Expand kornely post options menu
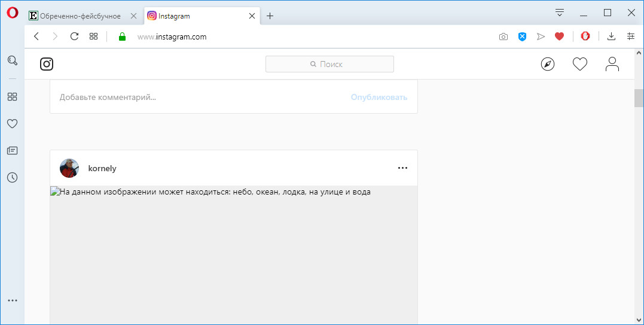The height and width of the screenshot is (325, 644). 402,168
